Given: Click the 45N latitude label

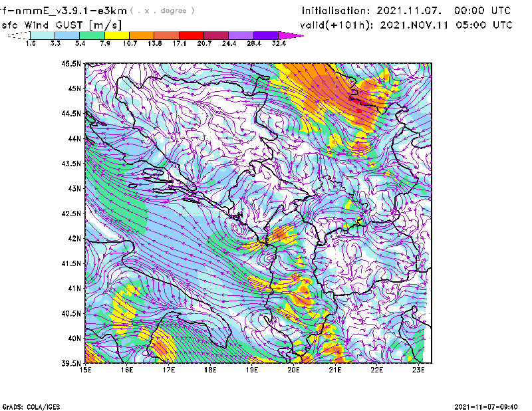Looking at the screenshot, I should pyautogui.click(x=74, y=88).
